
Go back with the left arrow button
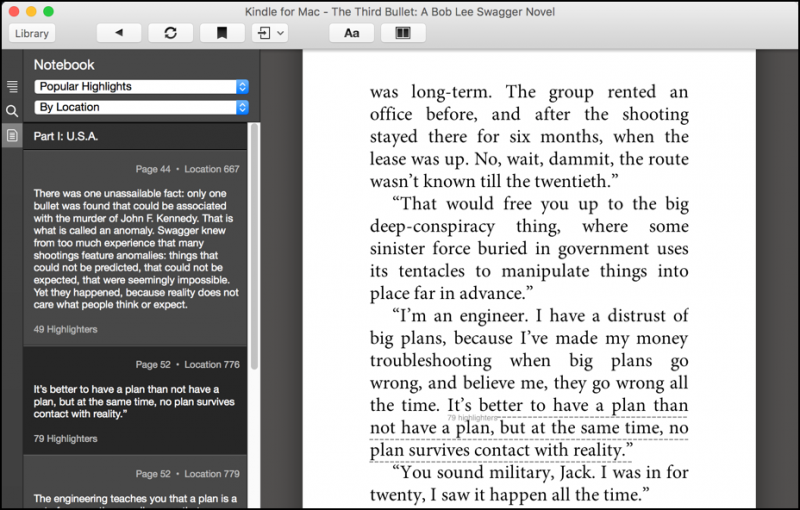(x=119, y=33)
